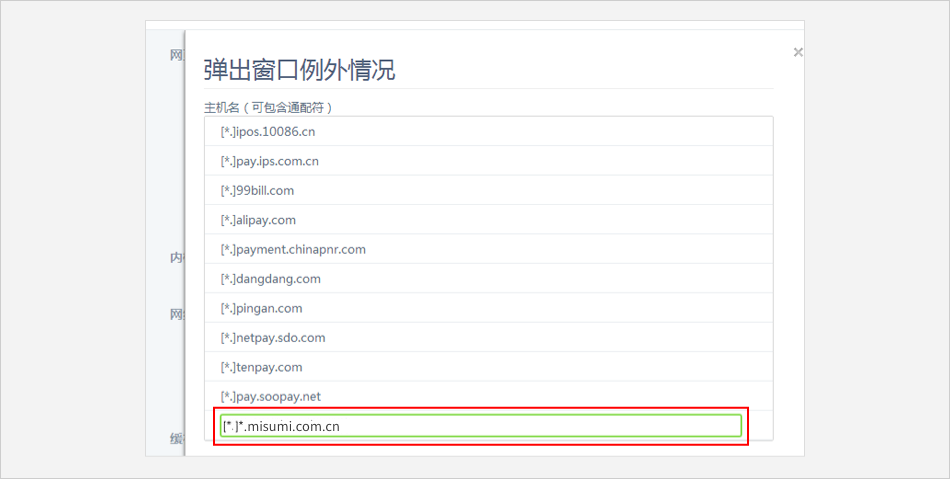Pick the [*.]99bill.com entry
Viewport: 950px width, 479px height.
[257, 190]
